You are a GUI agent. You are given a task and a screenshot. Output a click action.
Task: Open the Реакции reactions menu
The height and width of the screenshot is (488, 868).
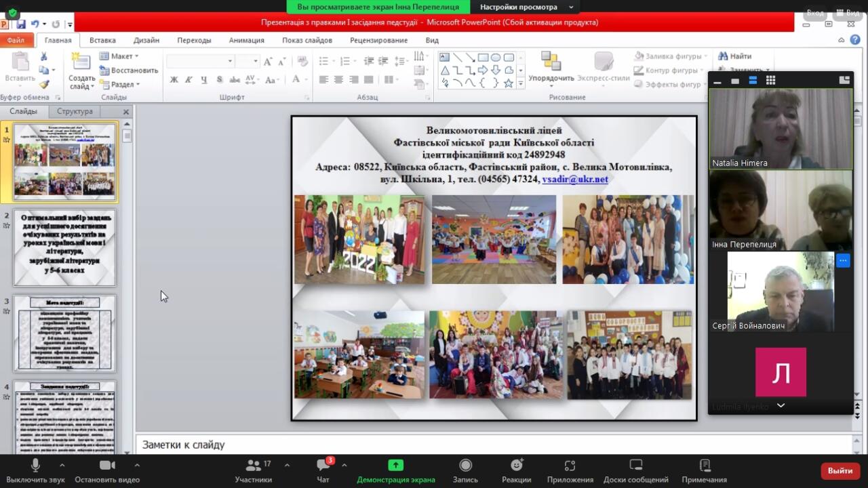click(517, 471)
